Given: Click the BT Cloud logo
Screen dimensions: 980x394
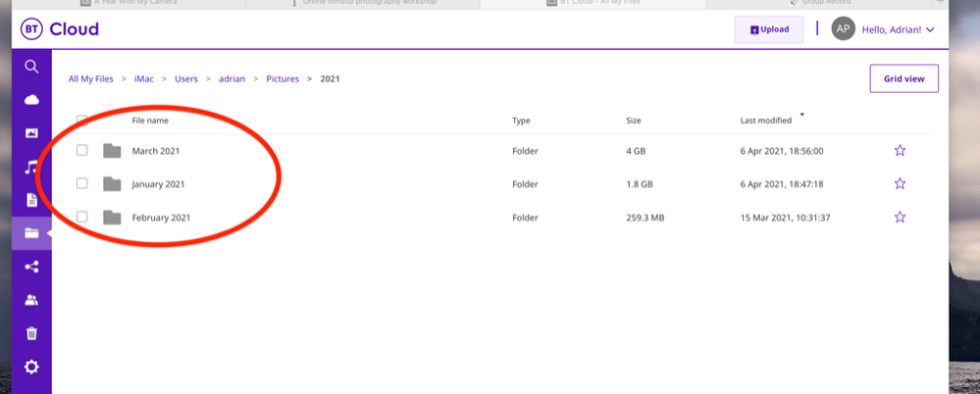Looking at the screenshot, I should pyautogui.click(x=60, y=29).
